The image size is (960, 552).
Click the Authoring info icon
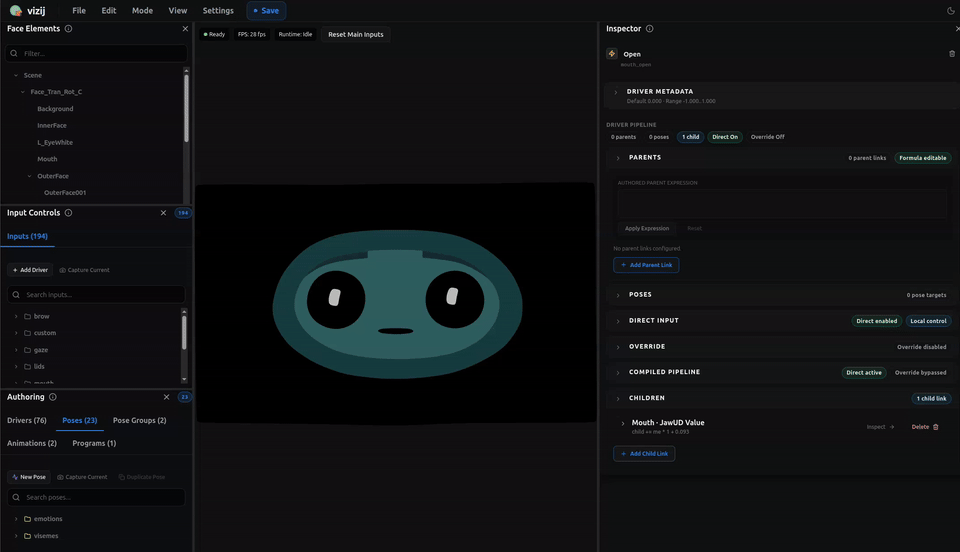tap(53, 397)
